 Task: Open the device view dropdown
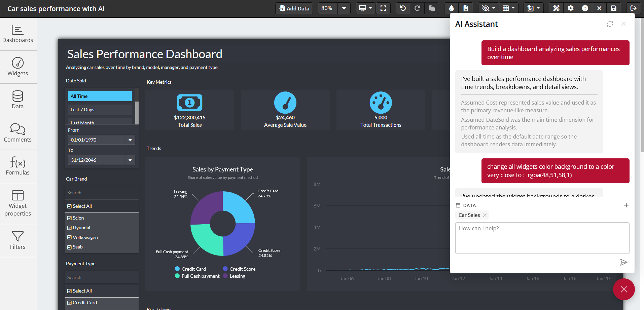click(365, 8)
